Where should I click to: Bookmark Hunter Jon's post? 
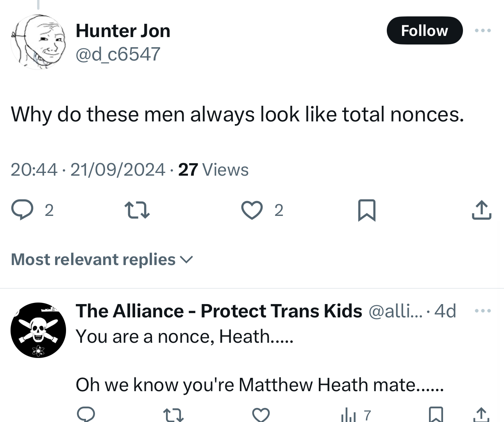click(x=366, y=210)
